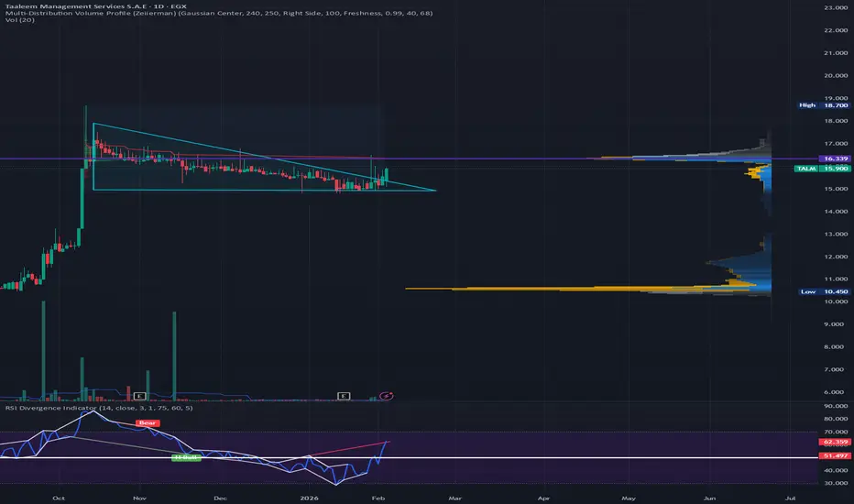This screenshot has height=504, width=854.
Task: Select the Taaleem Management Services symbol title
Action: click(96, 6)
